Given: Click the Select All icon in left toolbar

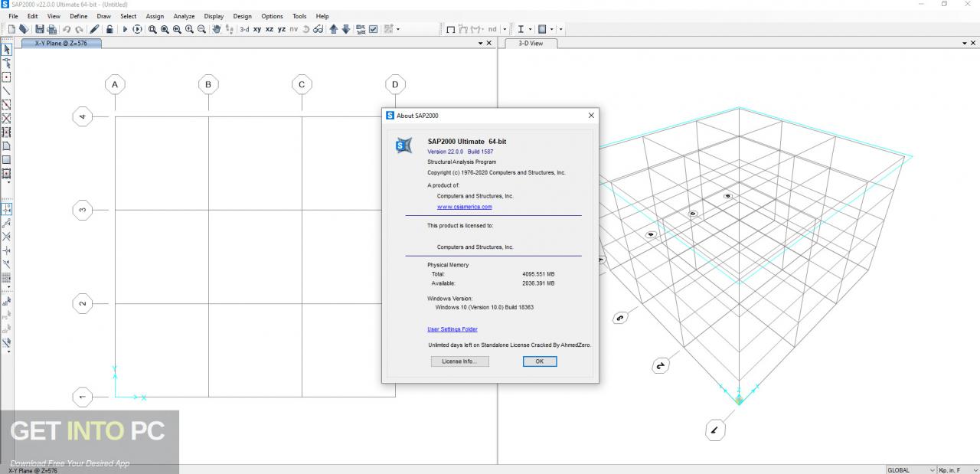Looking at the screenshot, I should click(x=7, y=302).
